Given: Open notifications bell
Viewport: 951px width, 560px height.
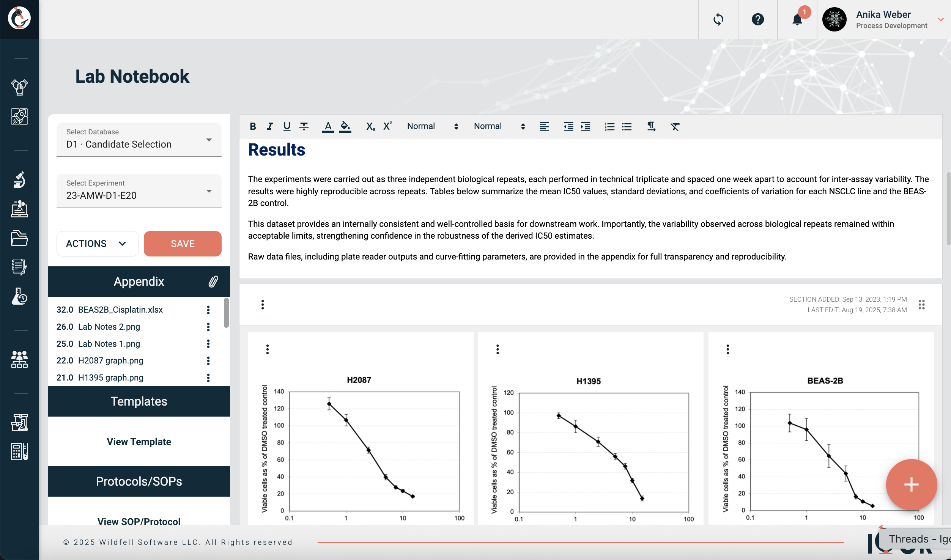Looking at the screenshot, I should click(797, 19).
